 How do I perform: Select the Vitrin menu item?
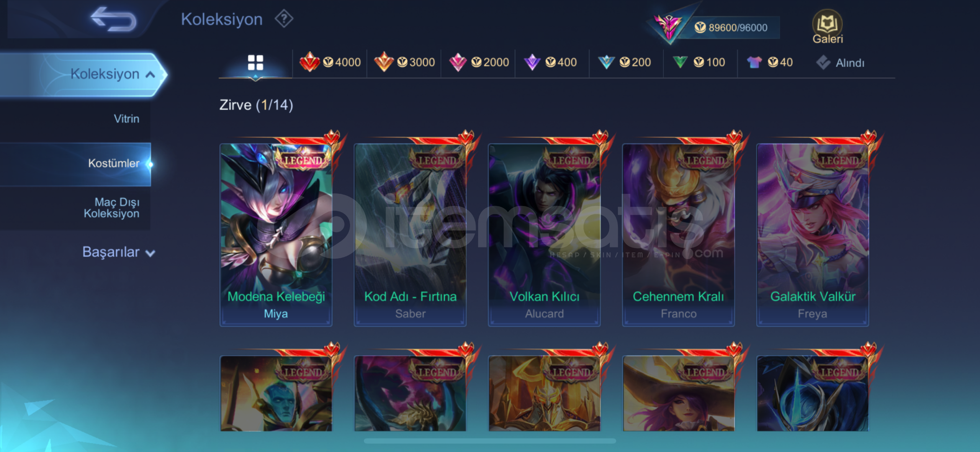126,119
